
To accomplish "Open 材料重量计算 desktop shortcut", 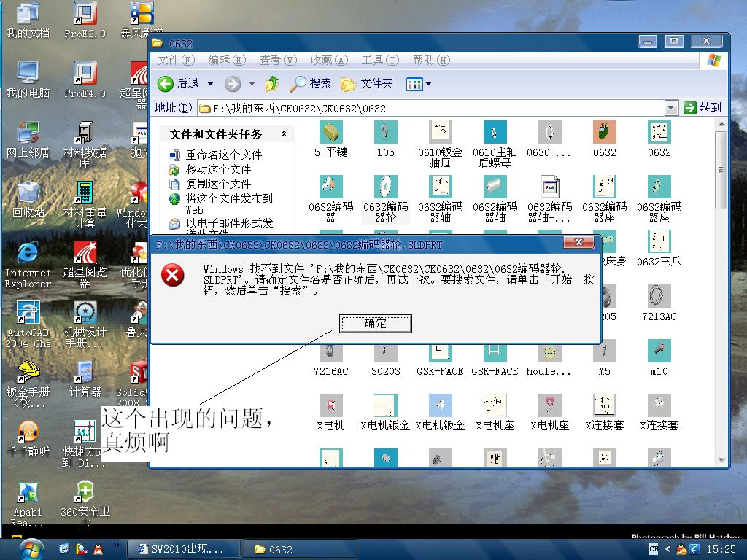I will (85, 204).
